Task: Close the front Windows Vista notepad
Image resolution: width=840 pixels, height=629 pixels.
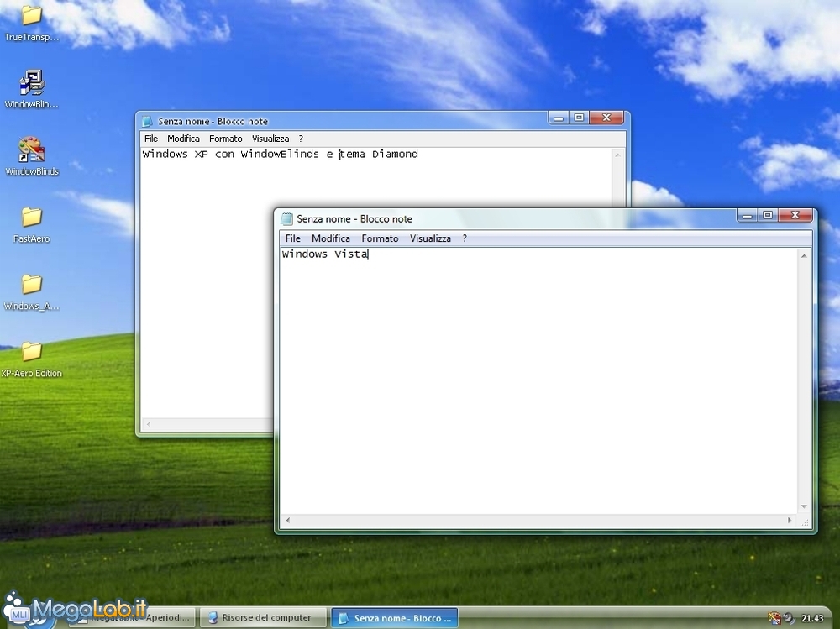Action: 795,215
